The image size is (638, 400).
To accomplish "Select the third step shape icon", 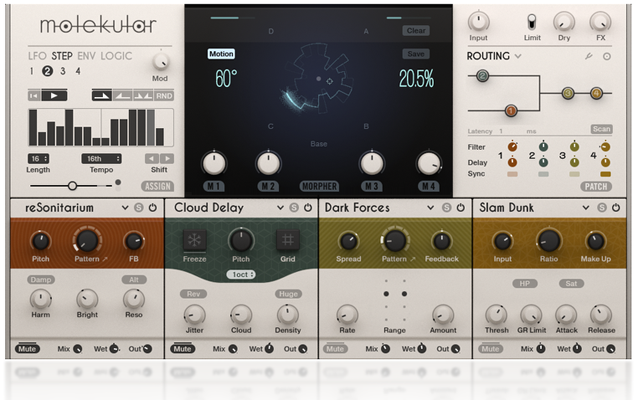I will 143,96.
